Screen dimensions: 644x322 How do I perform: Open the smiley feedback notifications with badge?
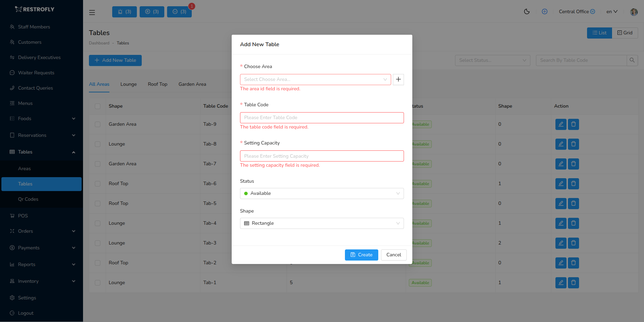pyautogui.click(x=179, y=11)
